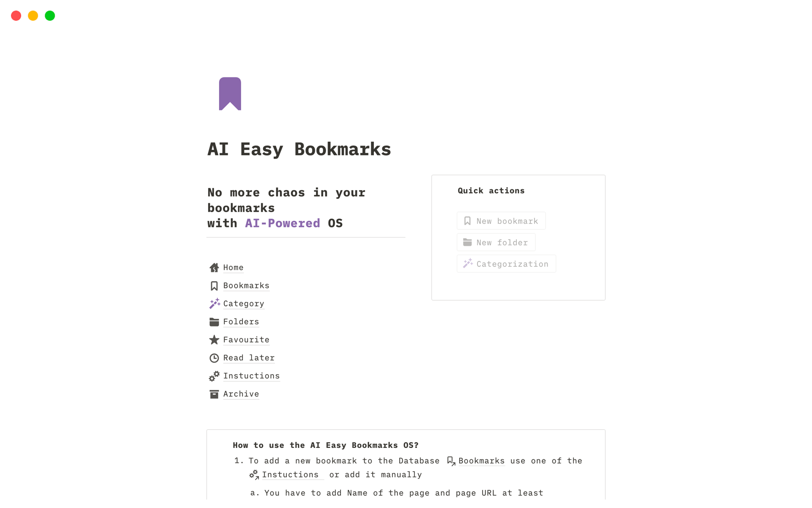
Task: Click the Archive cabinet icon
Action: coord(214,394)
